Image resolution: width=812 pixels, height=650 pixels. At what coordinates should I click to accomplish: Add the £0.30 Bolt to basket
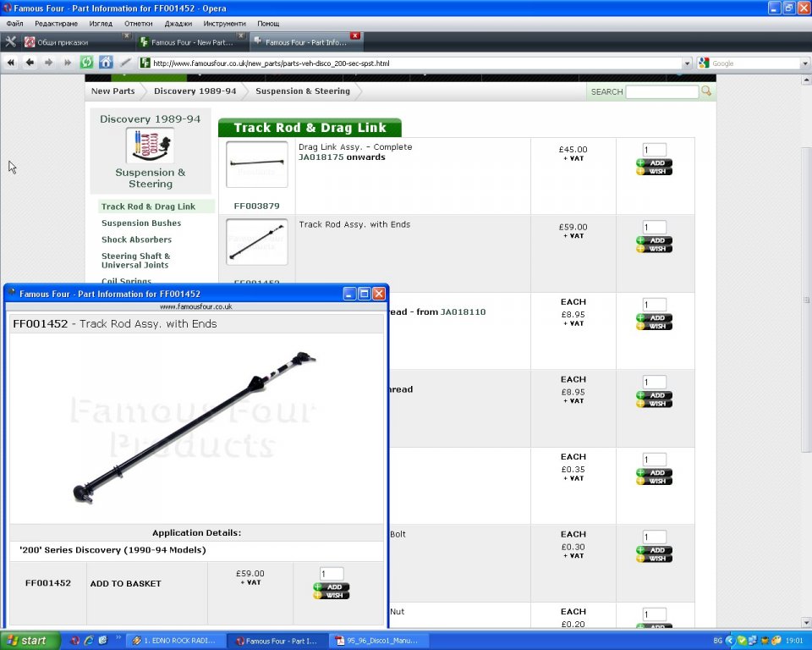click(654, 550)
